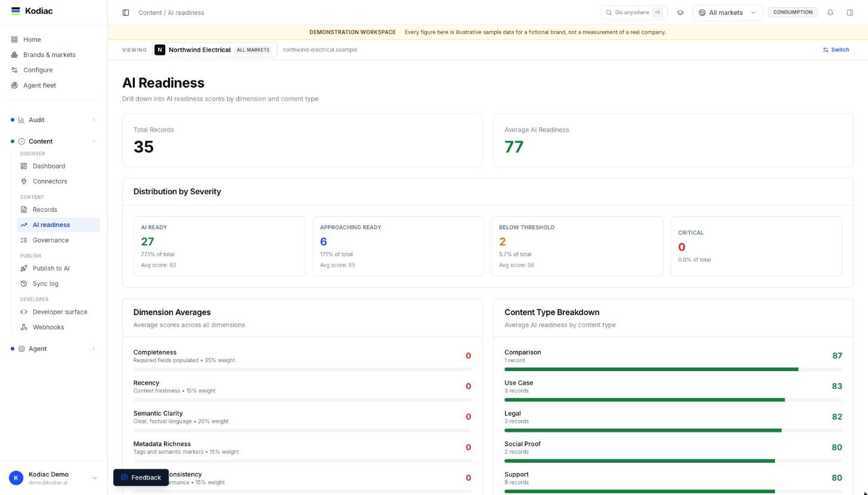Click the Configure sliders icon

14,70
